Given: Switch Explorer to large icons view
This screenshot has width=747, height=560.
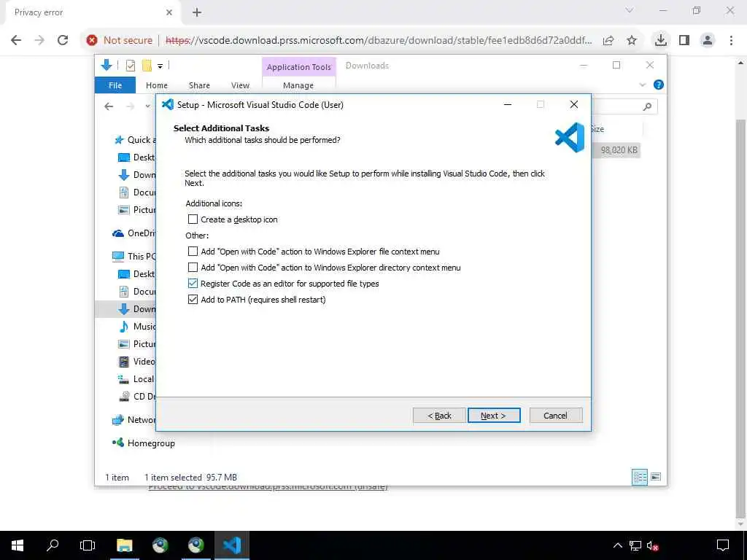Looking at the screenshot, I should point(656,477).
